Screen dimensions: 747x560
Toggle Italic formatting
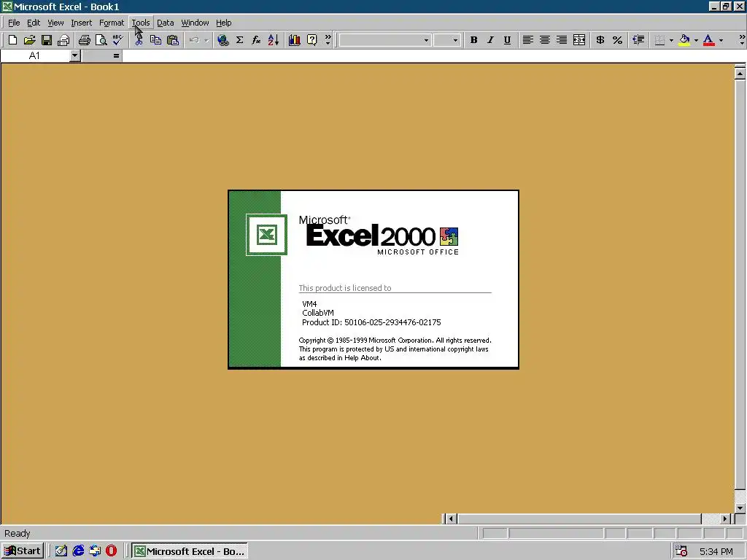(x=490, y=41)
